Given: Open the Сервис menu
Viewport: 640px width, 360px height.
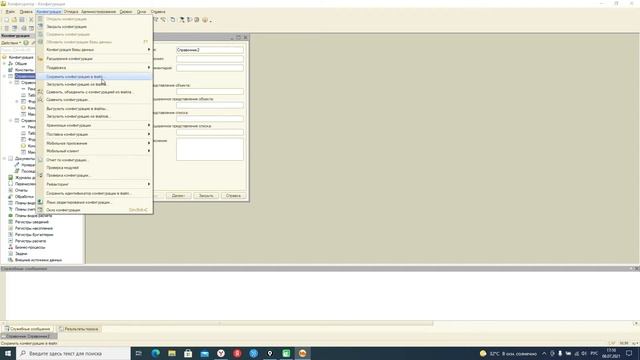Looking at the screenshot, I should (x=126, y=12).
